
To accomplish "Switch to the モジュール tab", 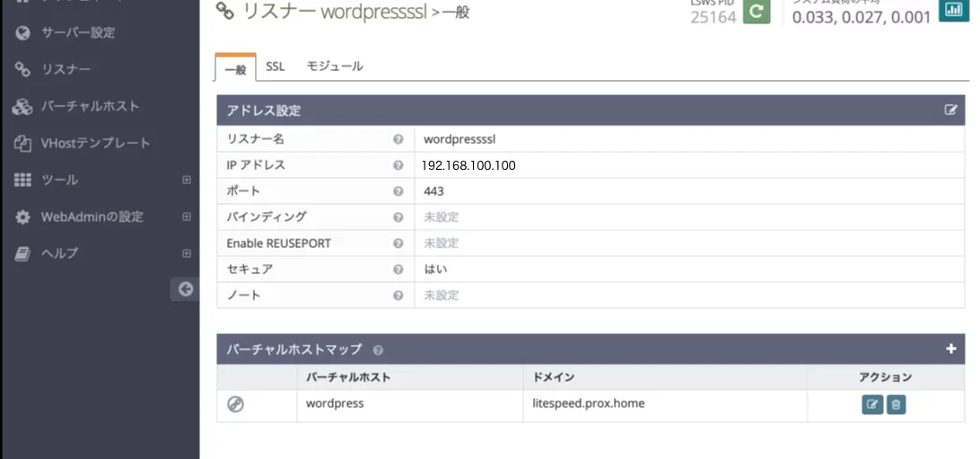I will 335,66.
